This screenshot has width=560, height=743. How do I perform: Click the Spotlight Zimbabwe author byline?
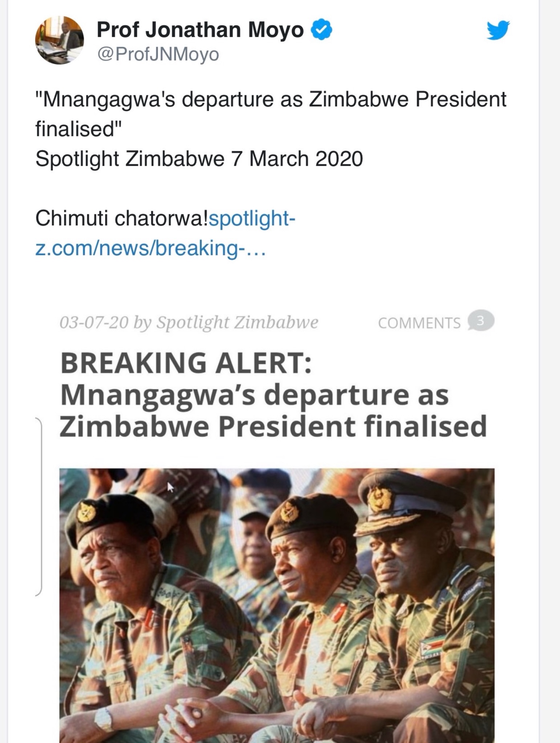tap(237, 322)
